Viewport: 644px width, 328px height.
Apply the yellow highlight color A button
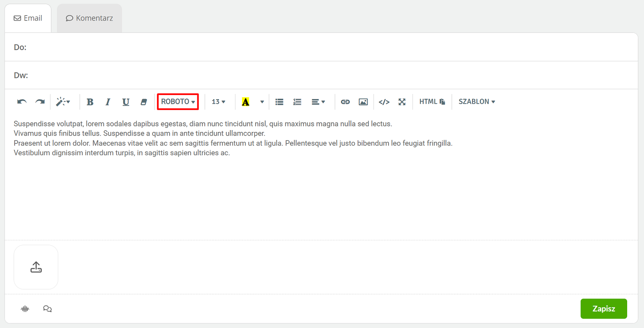click(x=246, y=102)
